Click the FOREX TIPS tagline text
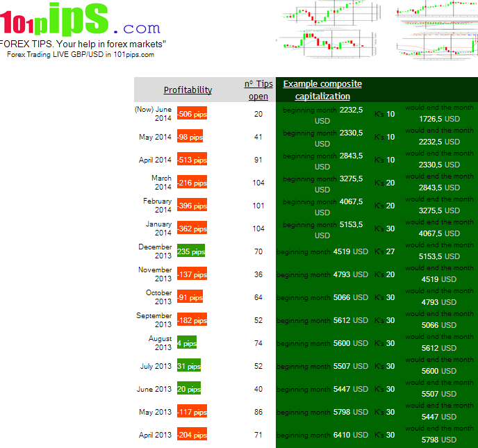This screenshot has width=478, height=448. tap(83, 44)
